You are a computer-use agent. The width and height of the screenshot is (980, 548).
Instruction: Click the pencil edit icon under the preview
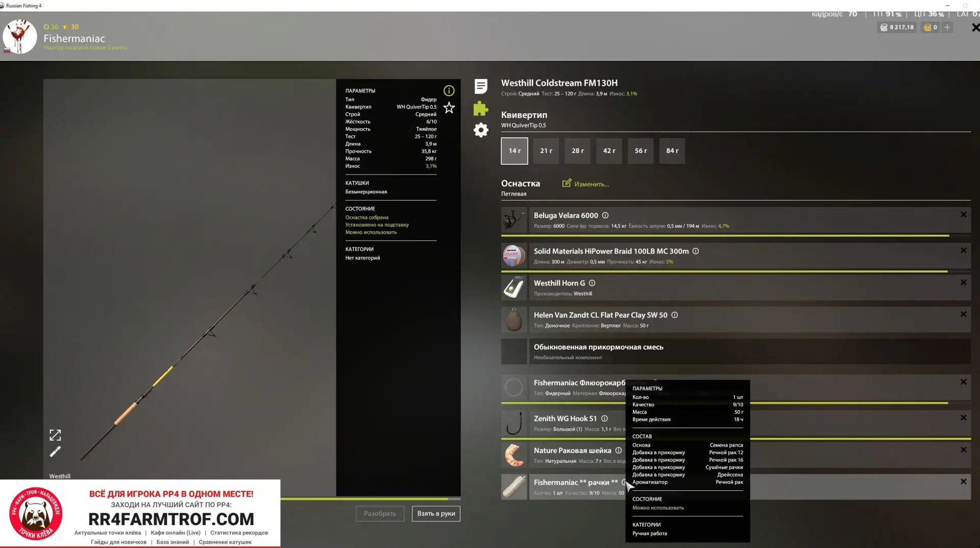click(x=55, y=452)
